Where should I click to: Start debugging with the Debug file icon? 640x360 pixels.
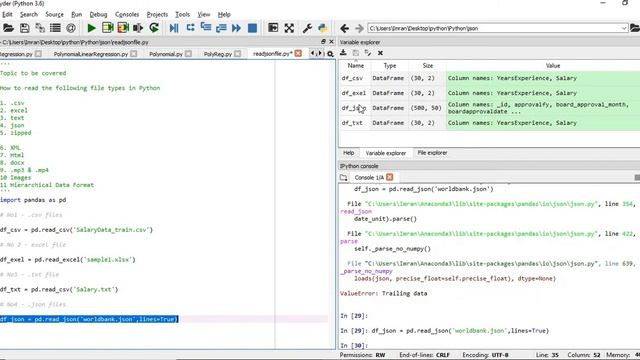coord(174,28)
